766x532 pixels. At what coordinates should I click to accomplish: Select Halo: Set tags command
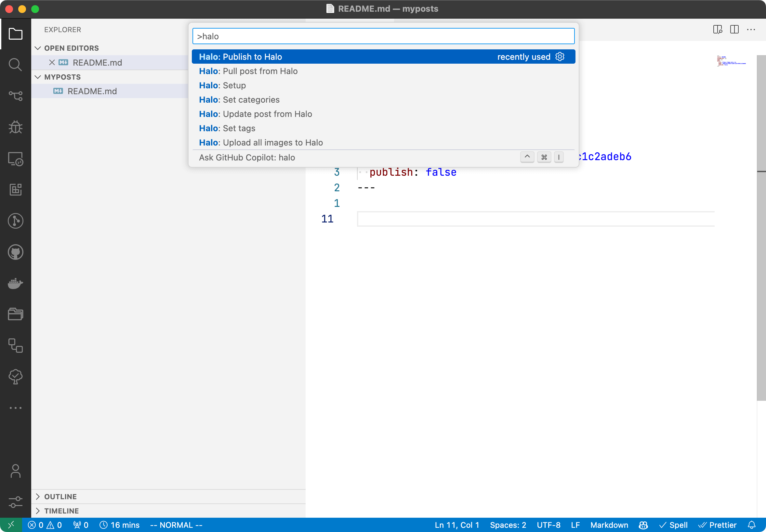(227, 128)
